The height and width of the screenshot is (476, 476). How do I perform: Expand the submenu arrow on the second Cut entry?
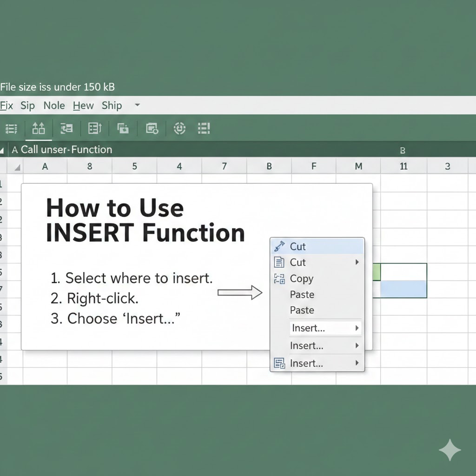point(357,262)
